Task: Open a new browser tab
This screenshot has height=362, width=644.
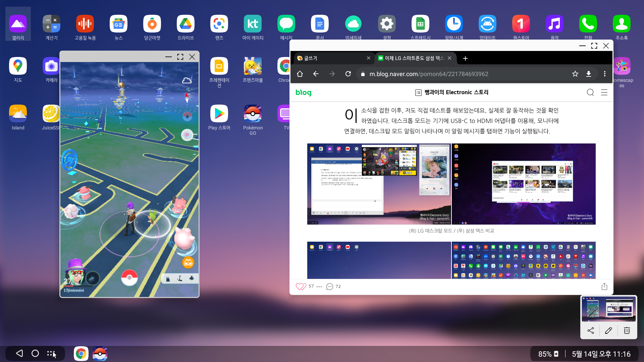Action: click(465, 58)
